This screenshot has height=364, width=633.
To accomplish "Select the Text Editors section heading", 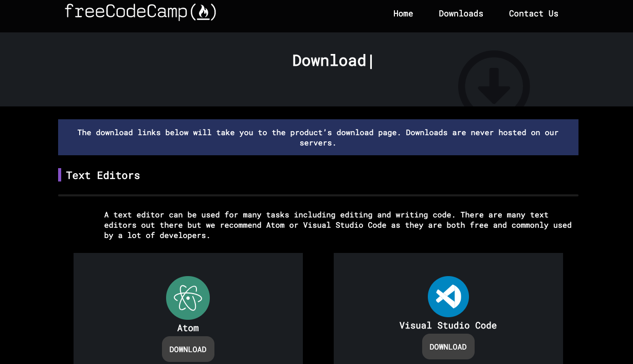I will point(103,175).
